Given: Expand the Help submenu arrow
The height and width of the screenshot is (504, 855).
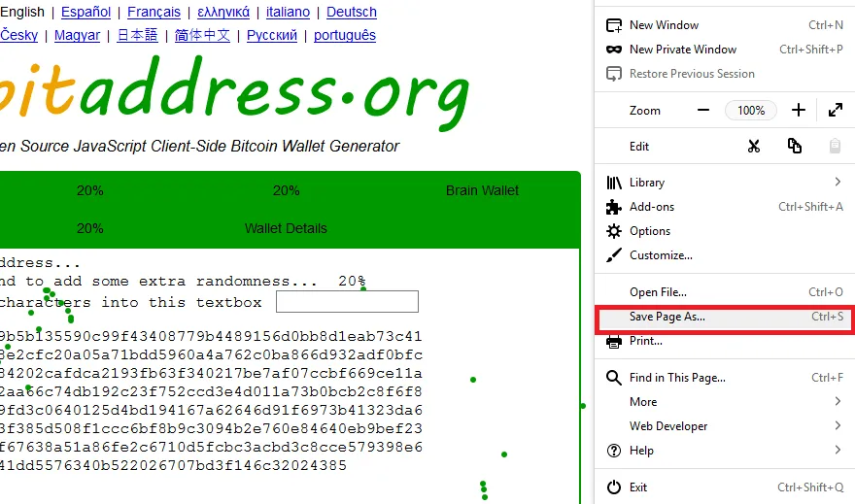Looking at the screenshot, I should 838,450.
